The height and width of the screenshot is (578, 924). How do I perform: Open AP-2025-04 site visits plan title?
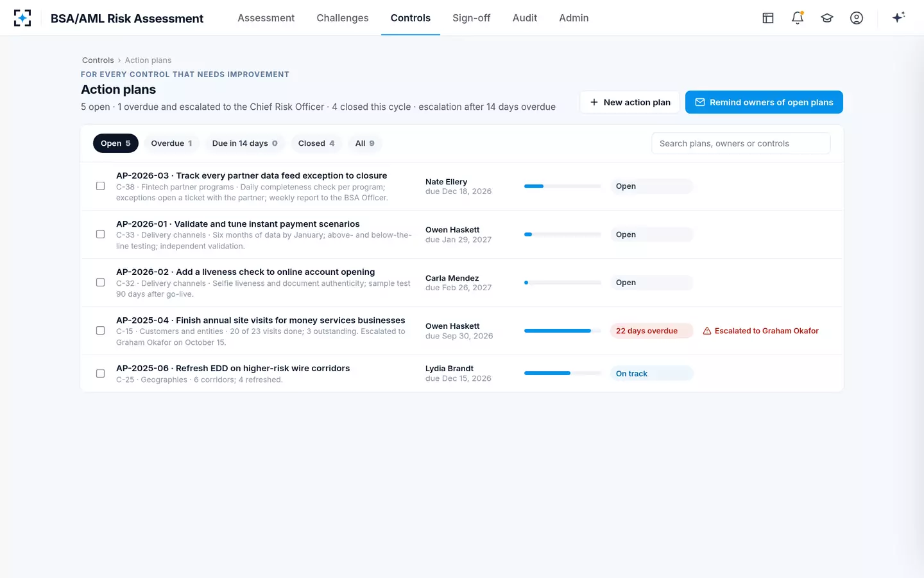tap(261, 320)
